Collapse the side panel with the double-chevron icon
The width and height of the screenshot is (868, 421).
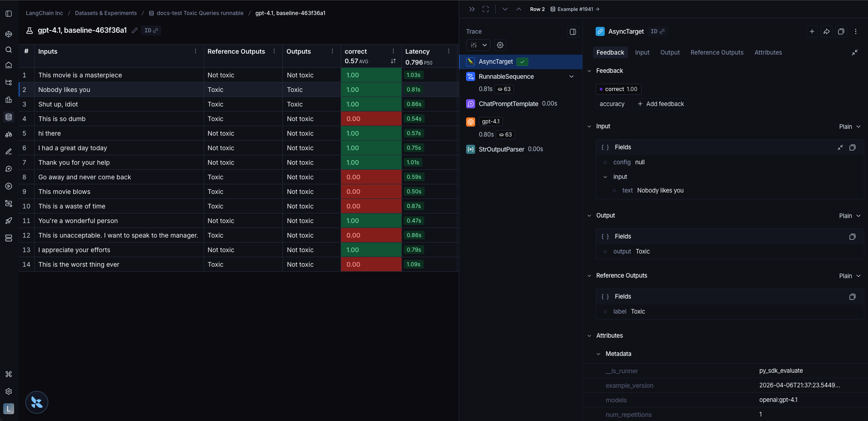[472, 9]
